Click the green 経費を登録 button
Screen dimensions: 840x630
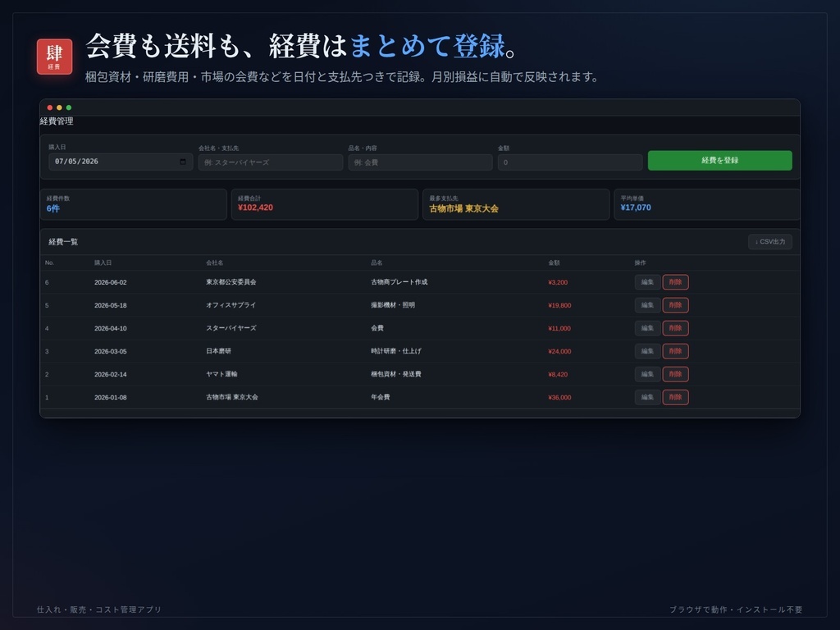[x=719, y=161]
